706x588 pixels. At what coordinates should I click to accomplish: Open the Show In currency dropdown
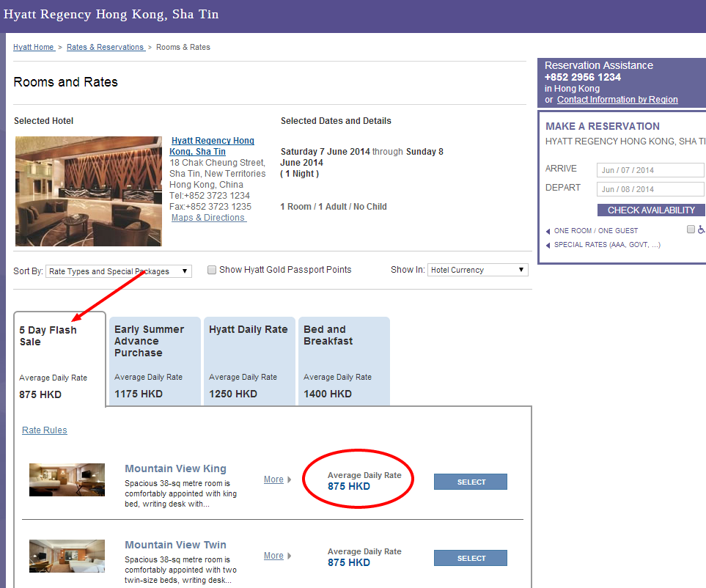[x=478, y=270]
